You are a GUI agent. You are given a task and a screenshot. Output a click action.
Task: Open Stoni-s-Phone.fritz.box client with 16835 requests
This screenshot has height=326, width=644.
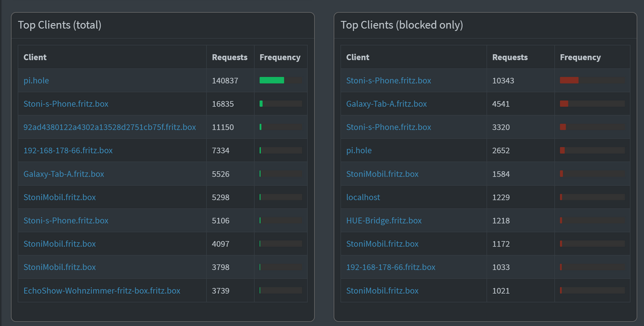66,104
